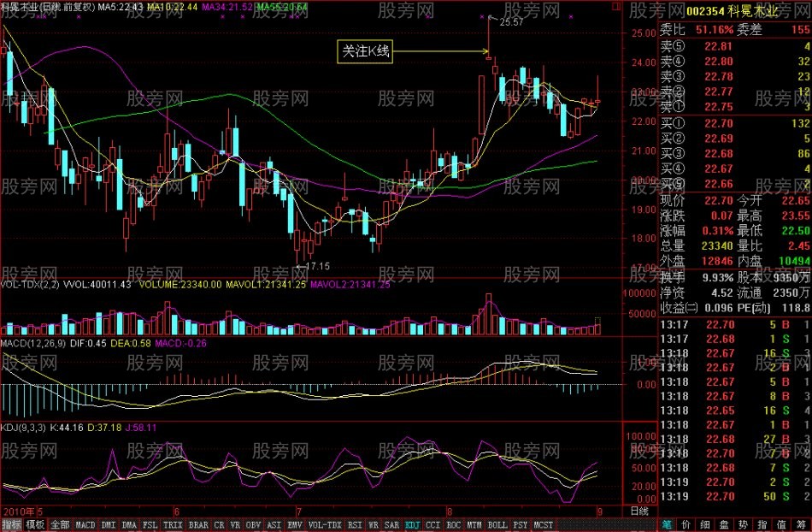Screen dimensions: 812x532
Task: Open the 值 value tab
Action: click(781, 525)
